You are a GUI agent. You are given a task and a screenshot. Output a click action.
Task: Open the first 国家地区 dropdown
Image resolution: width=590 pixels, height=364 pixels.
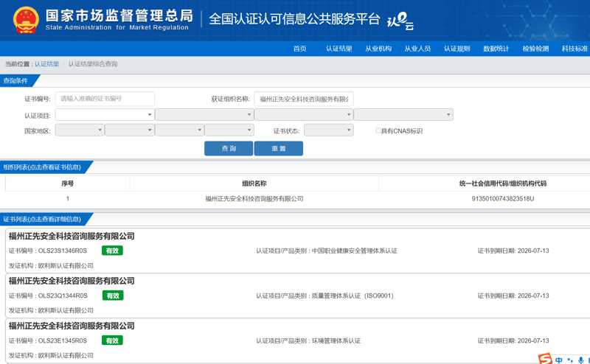tap(80, 130)
